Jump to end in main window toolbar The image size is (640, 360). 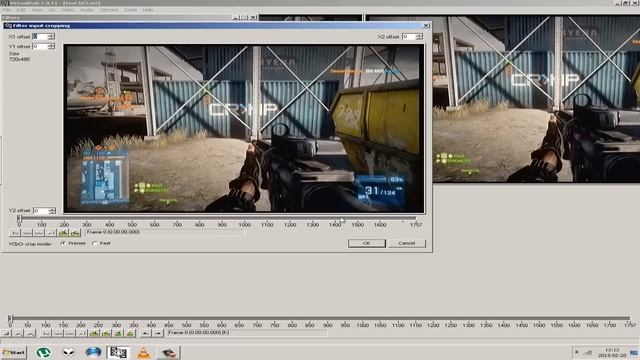(82, 333)
